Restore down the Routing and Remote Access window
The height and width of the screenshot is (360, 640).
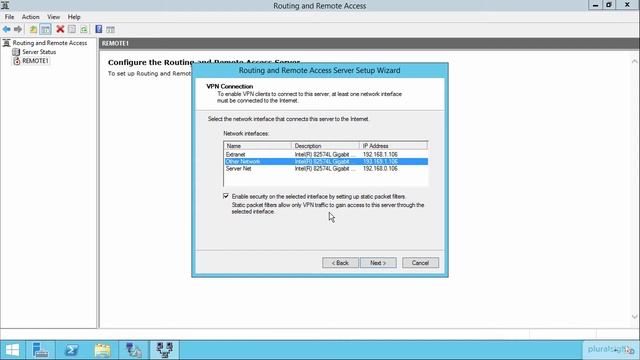[609, 5]
